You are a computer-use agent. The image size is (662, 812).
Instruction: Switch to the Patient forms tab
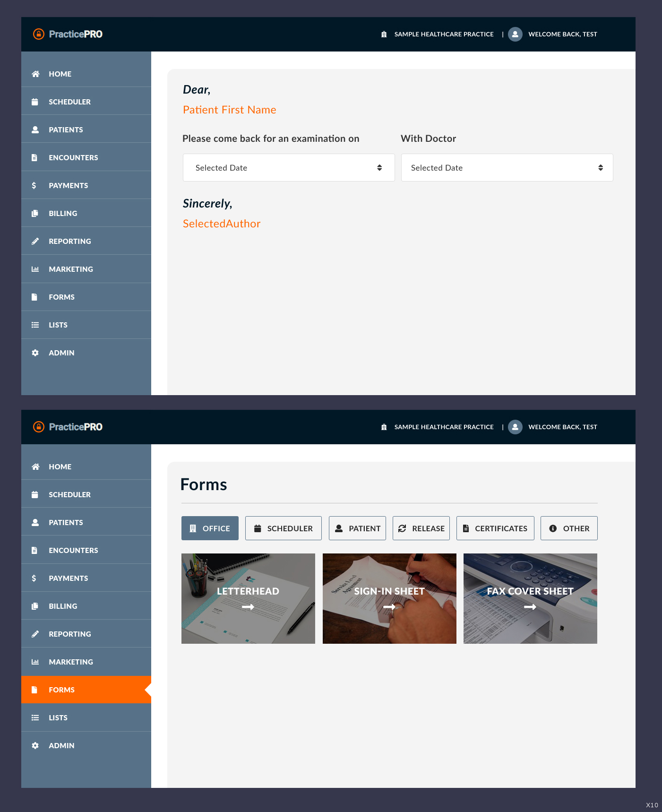coord(357,528)
